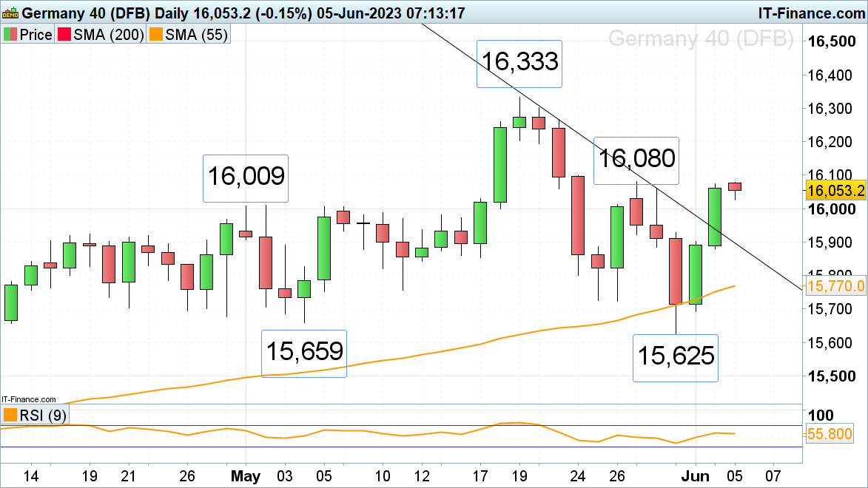Click the 24 date axis label
The height and width of the screenshot is (488, 868).
(578, 476)
